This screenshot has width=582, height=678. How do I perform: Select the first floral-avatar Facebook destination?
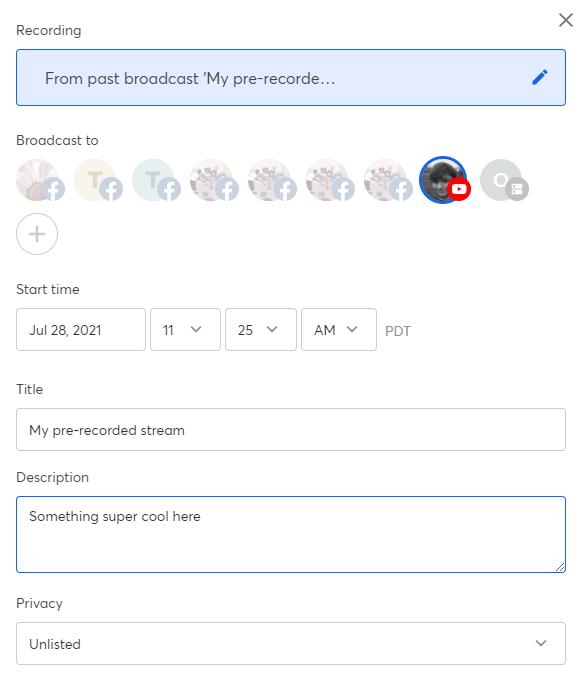point(214,180)
